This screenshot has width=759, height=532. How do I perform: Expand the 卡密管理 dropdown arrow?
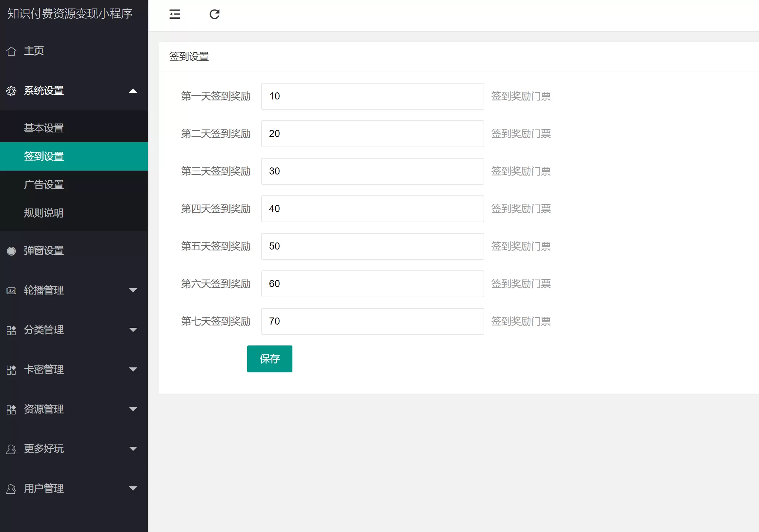point(133,370)
